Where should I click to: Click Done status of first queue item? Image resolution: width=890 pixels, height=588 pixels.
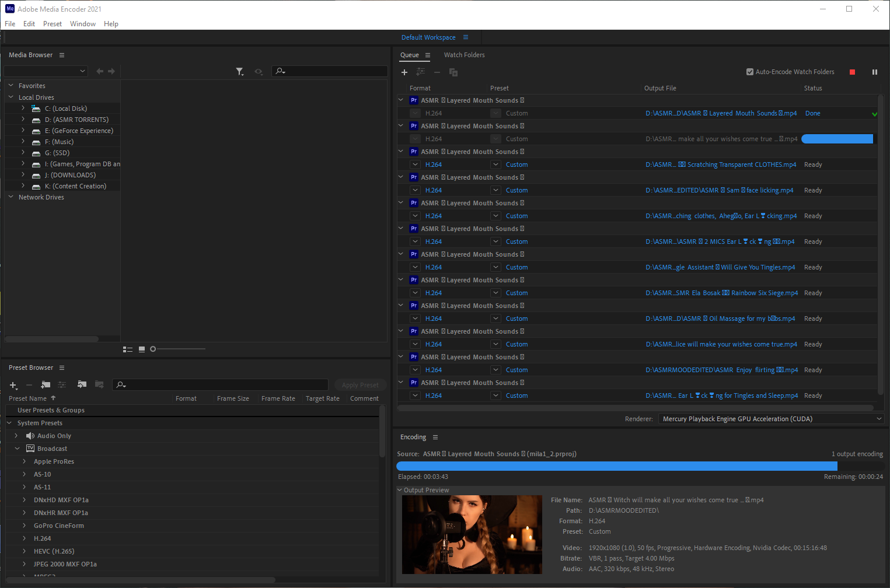(x=812, y=113)
